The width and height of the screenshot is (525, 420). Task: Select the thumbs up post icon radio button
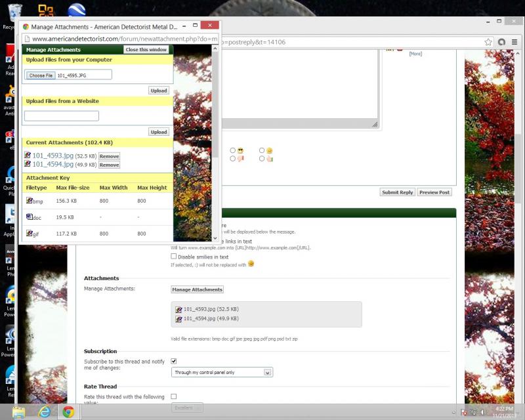coord(262,158)
